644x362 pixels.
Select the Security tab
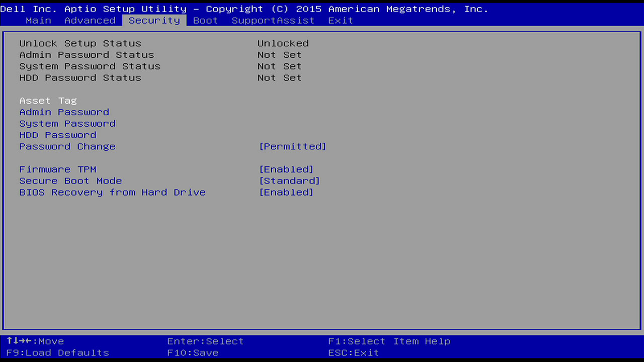(154, 21)
